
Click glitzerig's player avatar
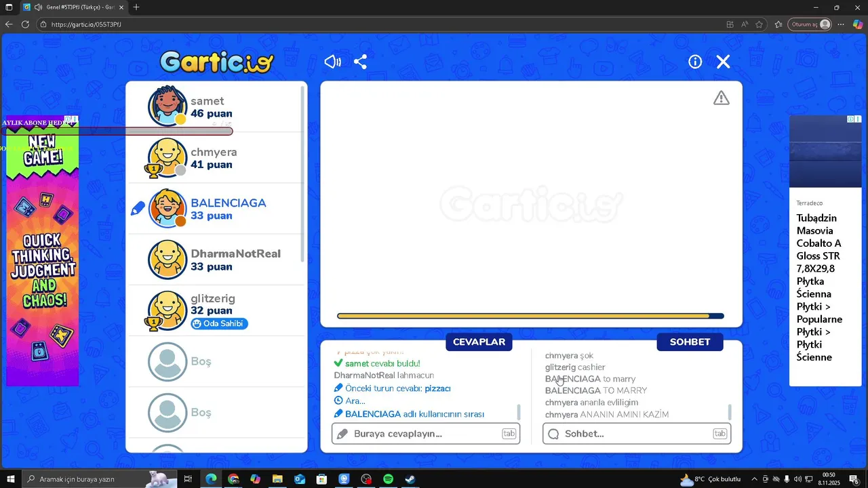click(x=167, y=310)
